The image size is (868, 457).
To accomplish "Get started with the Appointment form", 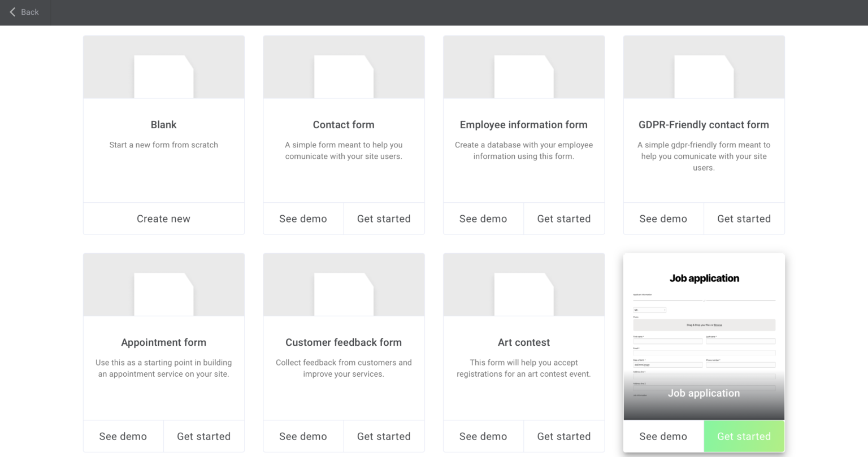I will [204, 436].
